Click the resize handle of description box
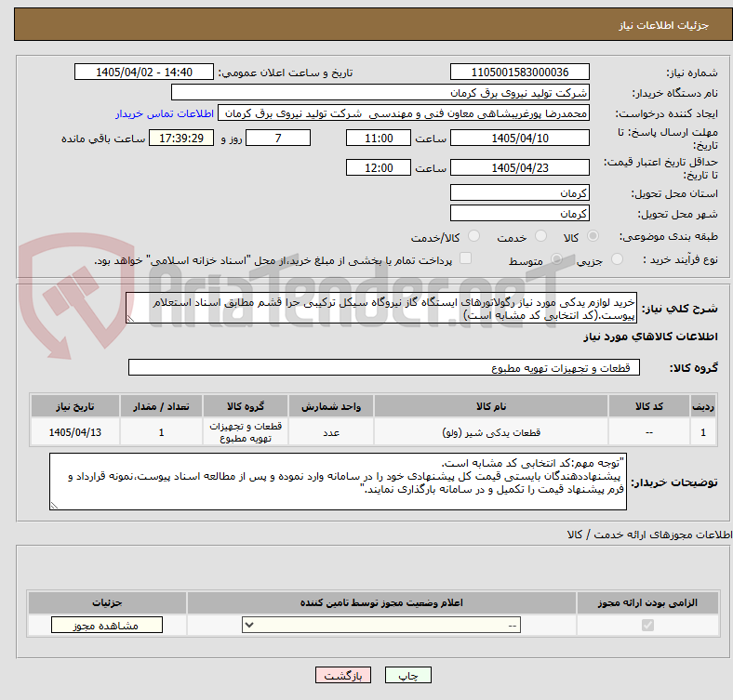 tap(130, 319)
